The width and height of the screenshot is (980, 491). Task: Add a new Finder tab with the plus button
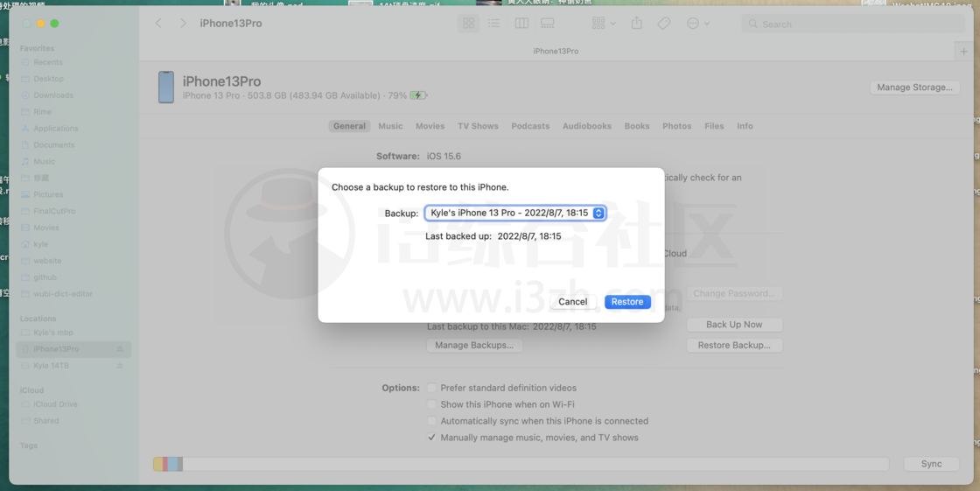pyautogui.click(x=963, y=52)
